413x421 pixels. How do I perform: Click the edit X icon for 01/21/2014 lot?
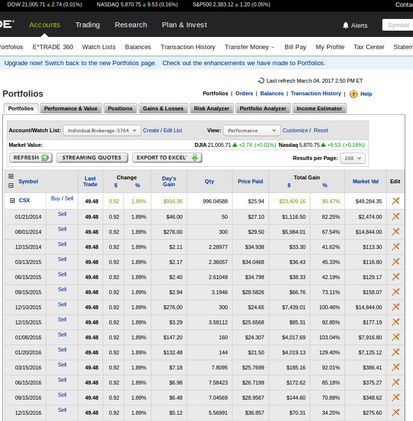[396, 216]
